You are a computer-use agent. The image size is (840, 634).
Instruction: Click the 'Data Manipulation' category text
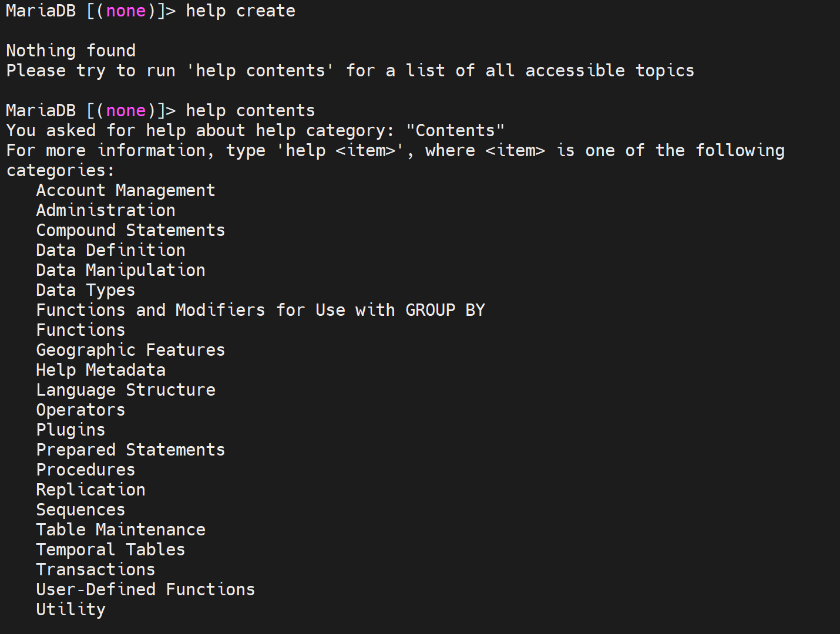(x=120, y=270)
